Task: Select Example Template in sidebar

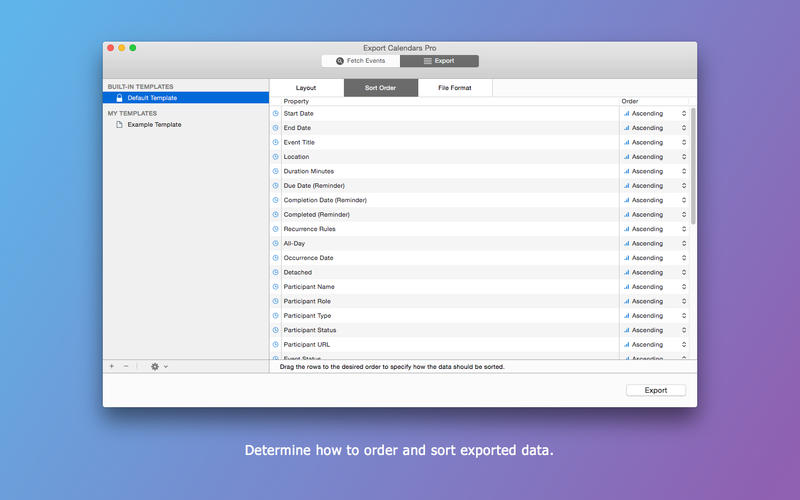Action: point(186,124)
